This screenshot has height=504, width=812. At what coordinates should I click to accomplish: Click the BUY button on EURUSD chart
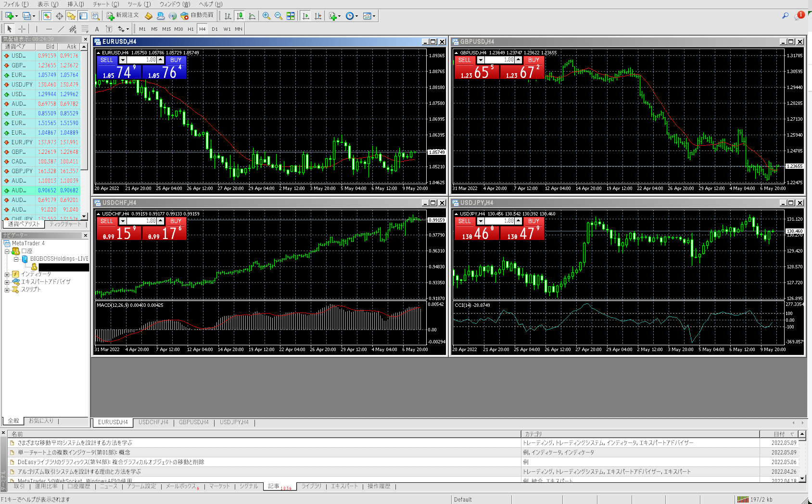(176, 60)
